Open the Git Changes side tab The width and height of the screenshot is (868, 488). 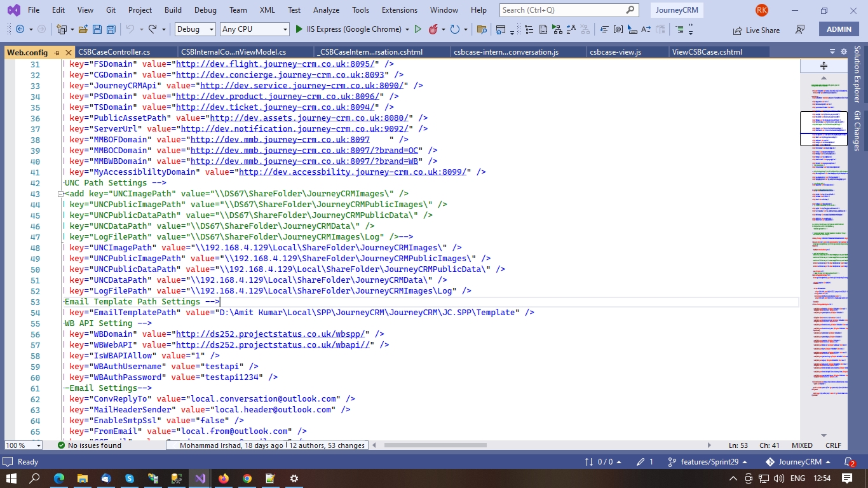[x=857, y=131]
